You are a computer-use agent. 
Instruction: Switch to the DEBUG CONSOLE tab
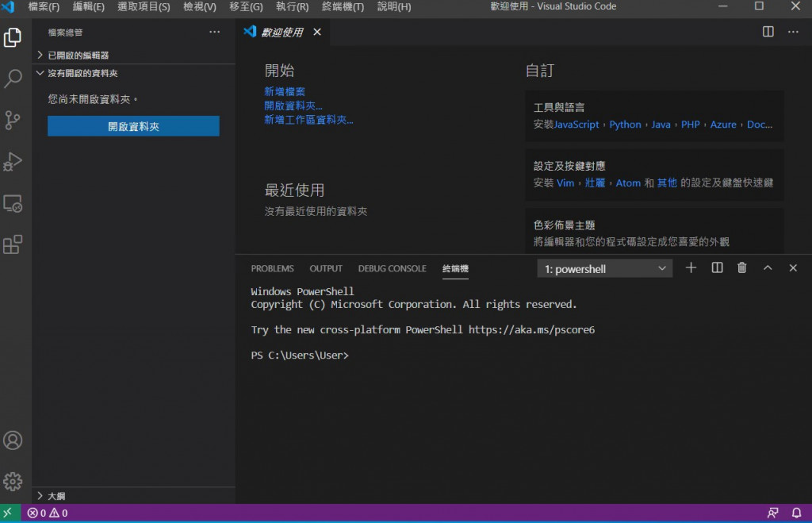coord(392,268)
